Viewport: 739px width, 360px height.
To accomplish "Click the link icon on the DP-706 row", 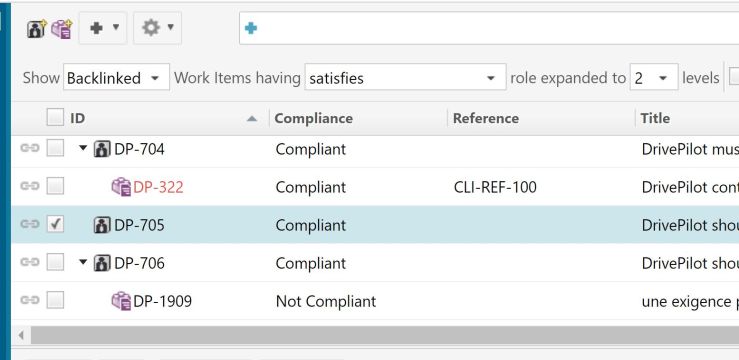I will [30, 262].
